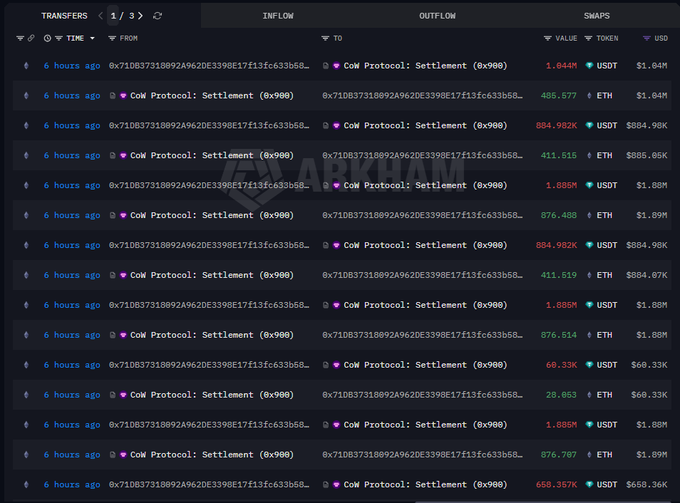Expand TIME sort dropdown arrow
Image resolution: width=680 pixels, height=503 pixels.
pos(92,38)
